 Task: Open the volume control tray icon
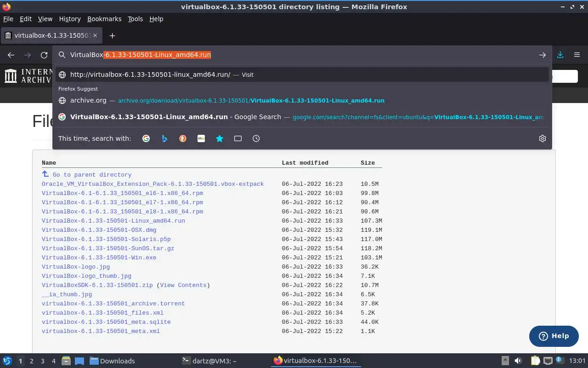(518, 361)
